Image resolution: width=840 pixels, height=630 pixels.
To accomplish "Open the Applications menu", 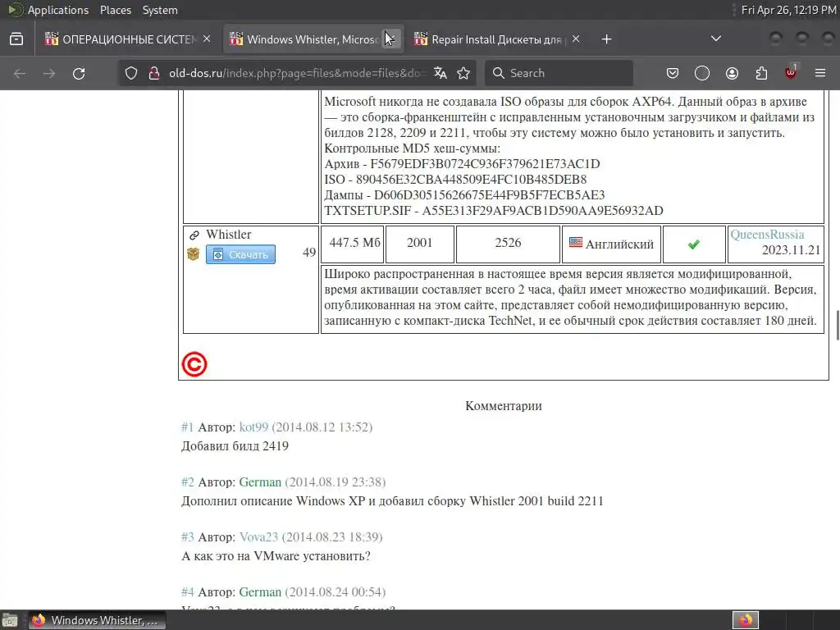I will pos(58,10).
